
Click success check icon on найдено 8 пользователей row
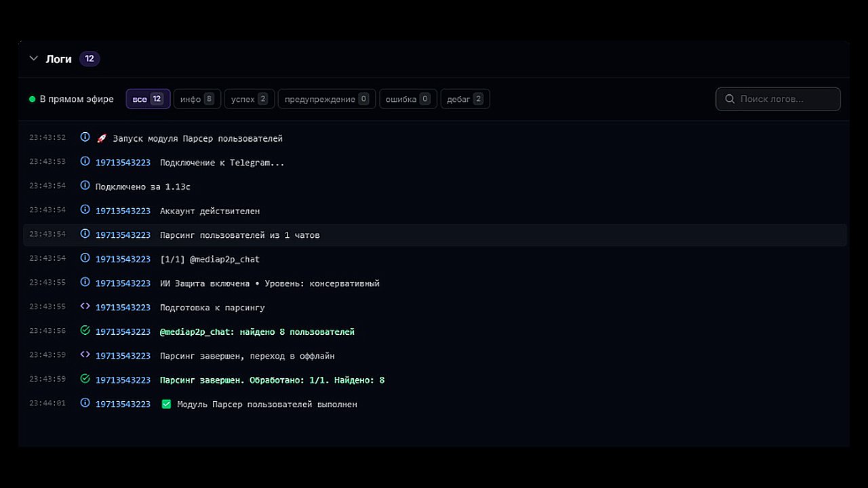[x=85, y=331]
